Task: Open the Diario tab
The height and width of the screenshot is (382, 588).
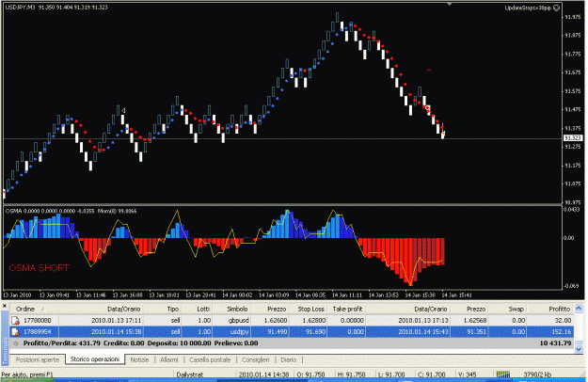Action: (289, 359)
